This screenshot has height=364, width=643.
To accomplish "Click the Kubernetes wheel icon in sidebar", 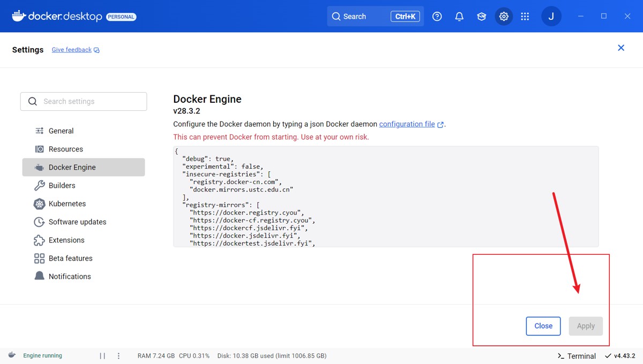I will [39, 204].
